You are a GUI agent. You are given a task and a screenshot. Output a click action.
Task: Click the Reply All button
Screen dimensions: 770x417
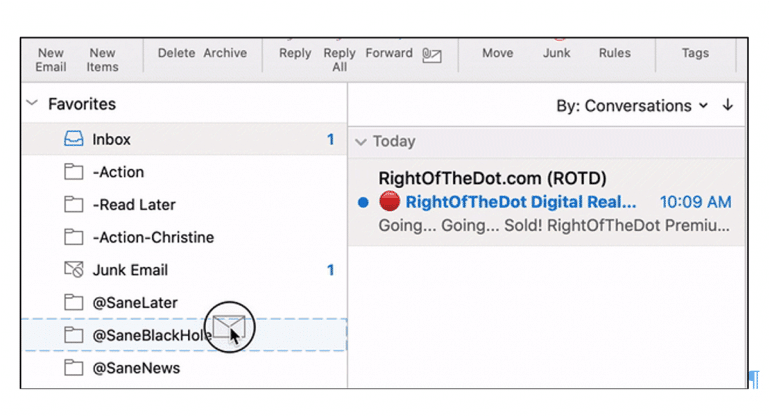point(340,60)
